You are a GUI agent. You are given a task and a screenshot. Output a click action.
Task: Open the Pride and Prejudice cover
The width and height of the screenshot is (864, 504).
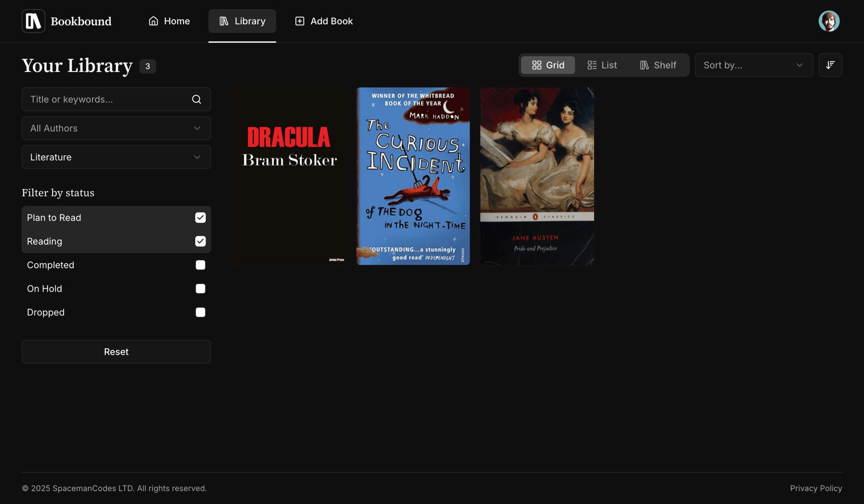click(537, 176)
